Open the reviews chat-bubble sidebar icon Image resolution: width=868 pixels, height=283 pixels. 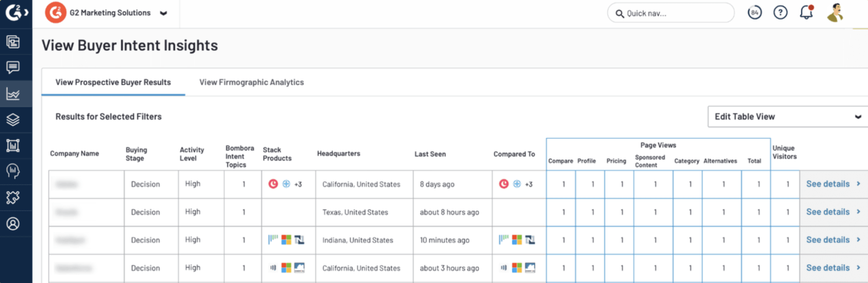pyautogui.click(x=13, y=67)
